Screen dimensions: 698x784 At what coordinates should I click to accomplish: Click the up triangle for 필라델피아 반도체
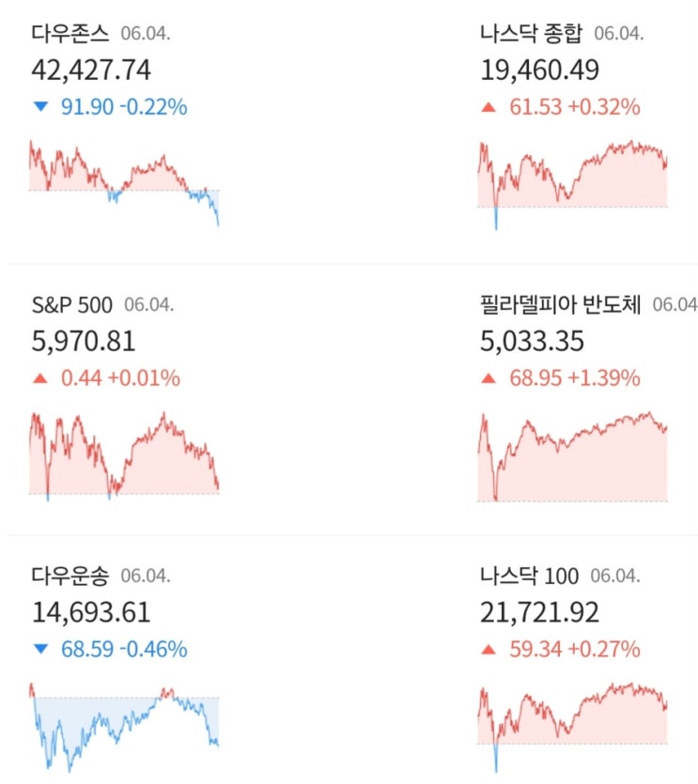point(488,379)
